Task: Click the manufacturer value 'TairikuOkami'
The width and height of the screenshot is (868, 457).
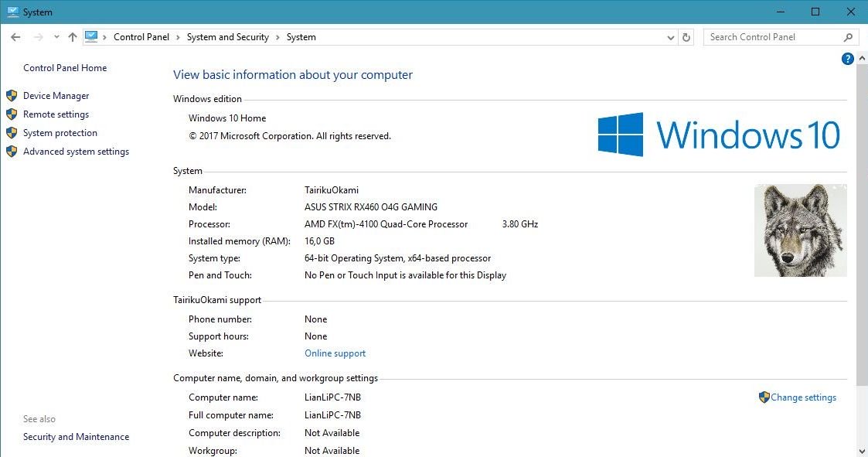Action: point(332,190)
